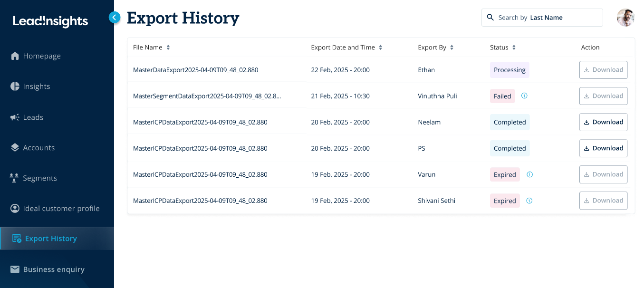Click disabled Download button in Ethan's row
The height and width of the screenshot is (288, 644).
[x=603, y=70]
